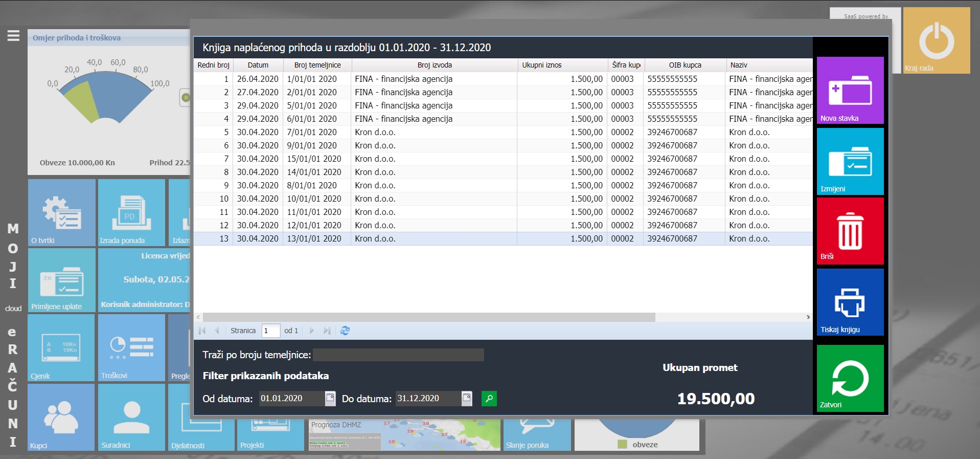
Task: Go to last page in pager
Action: tap(327, 331)
